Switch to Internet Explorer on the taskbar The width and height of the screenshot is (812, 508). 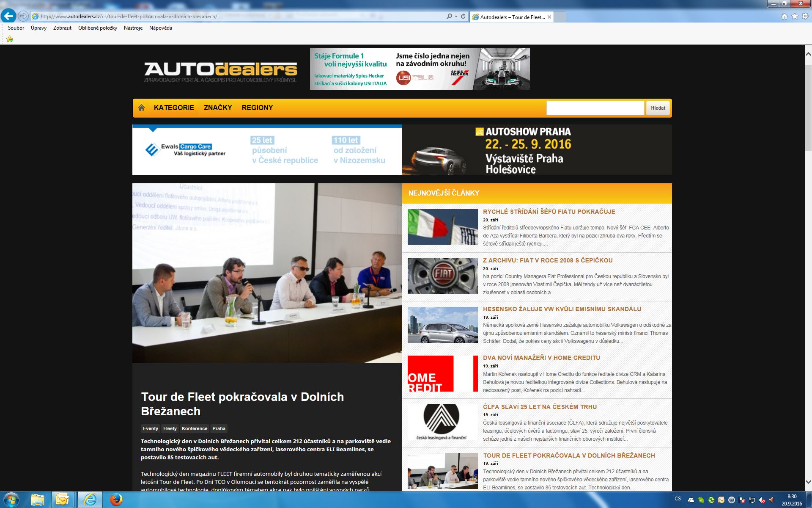pyautogui.click(x=90, y=500)
